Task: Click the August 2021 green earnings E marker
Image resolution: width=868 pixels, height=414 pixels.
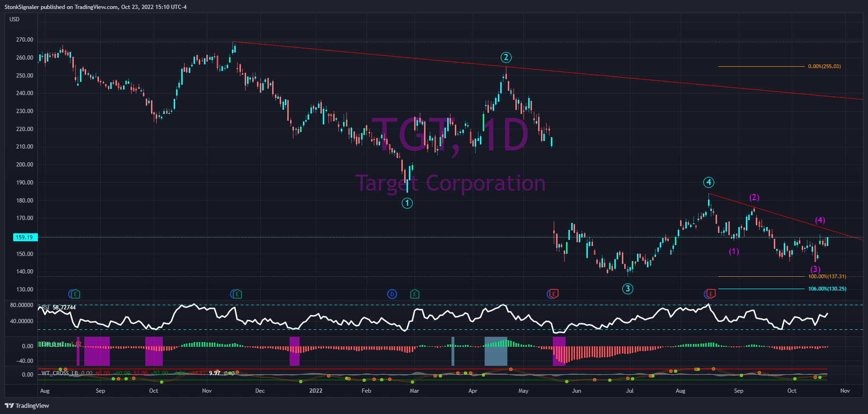Action: tap(75, 294)
